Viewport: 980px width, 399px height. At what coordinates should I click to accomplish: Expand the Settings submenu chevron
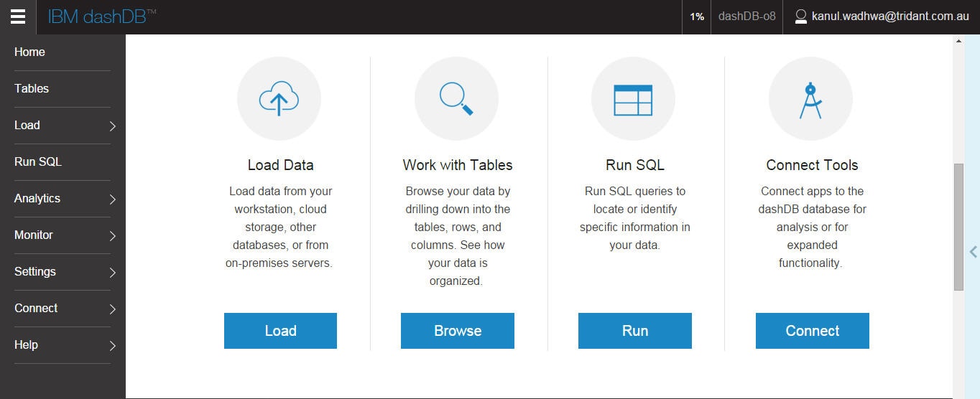pos(113,273)
